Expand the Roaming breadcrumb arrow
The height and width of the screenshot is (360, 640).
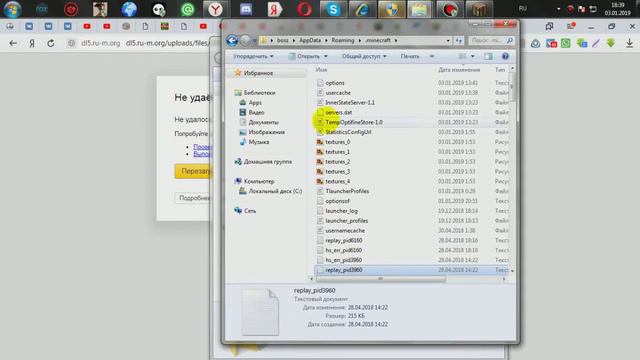[x=360, y=40]
